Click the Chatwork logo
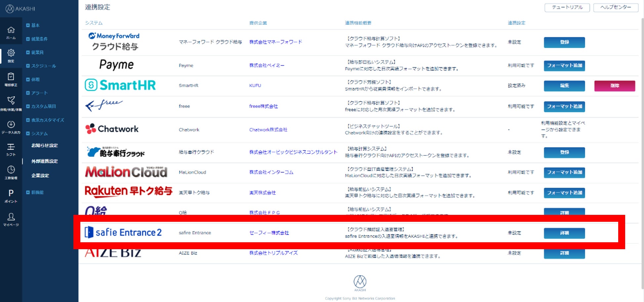The width and height of the screenshot is (644, 302). point(112,129)
